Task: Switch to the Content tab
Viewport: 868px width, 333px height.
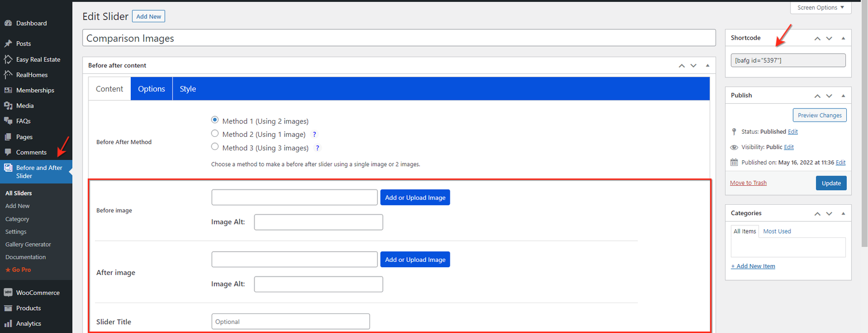Action: click(x=110, y=89)
